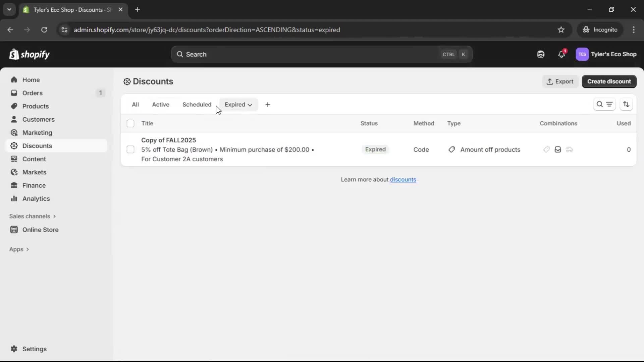Screen dimensions: 644x362
Task: Click the order discount combination icon
Action: click(558, 149)
